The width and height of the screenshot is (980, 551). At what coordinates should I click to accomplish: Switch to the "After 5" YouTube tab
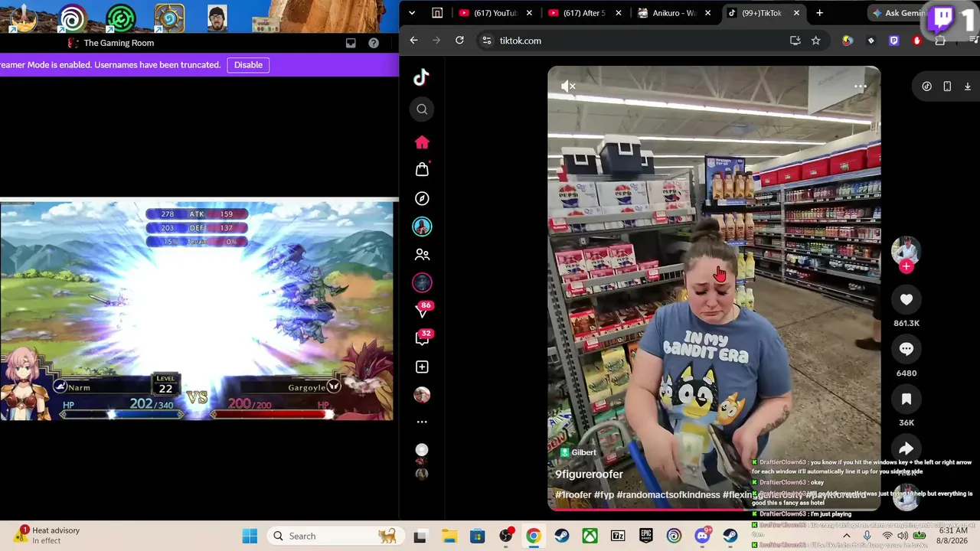(586, 13)
